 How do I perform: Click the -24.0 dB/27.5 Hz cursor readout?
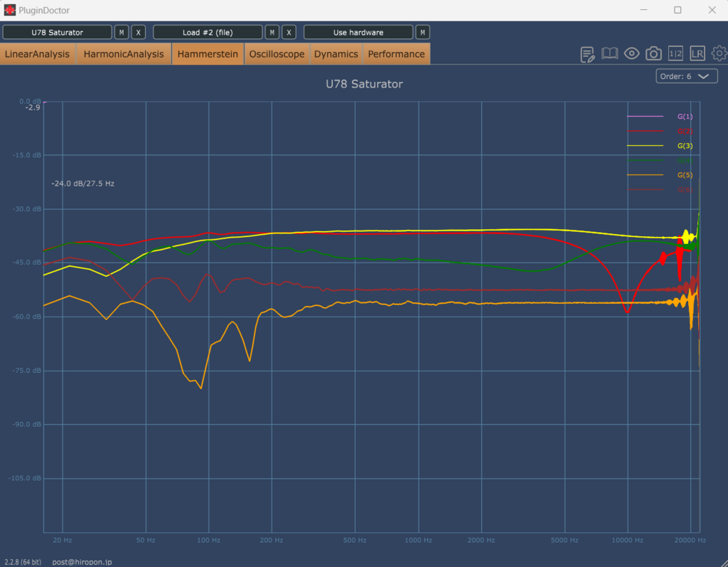tap(82, 184)
